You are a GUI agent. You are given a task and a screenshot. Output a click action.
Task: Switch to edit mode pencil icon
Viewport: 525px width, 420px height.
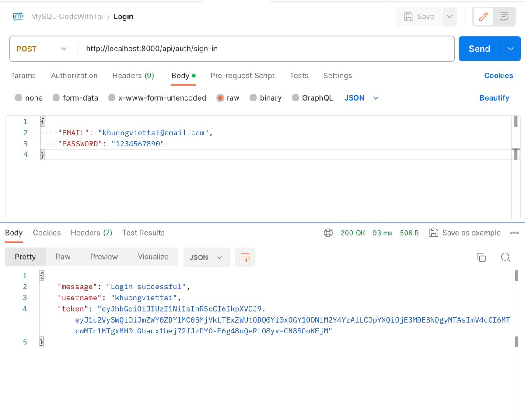(483, 17)
